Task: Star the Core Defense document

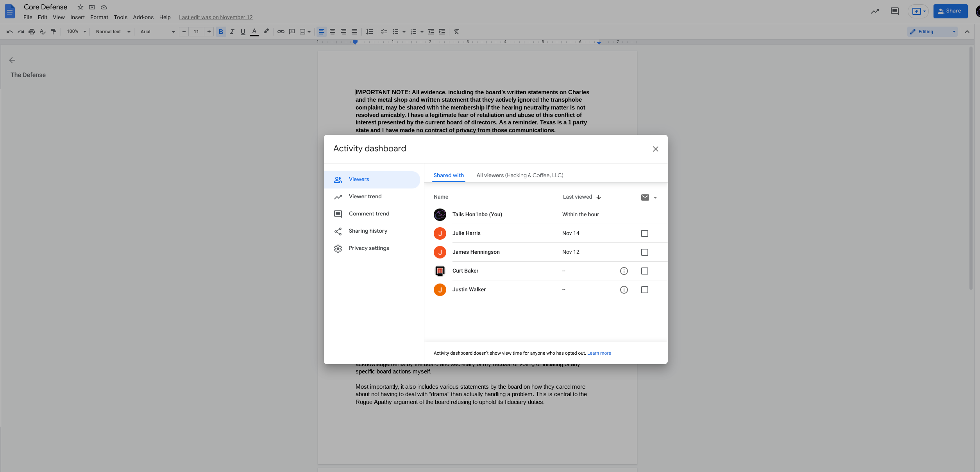Action: [x=80, y=7]
